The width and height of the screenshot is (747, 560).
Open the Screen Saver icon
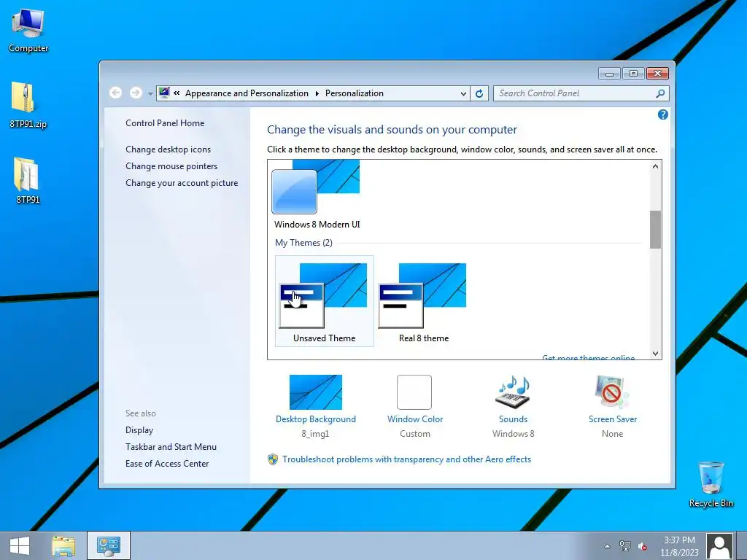pyautogui.click(x=612, y=392)
